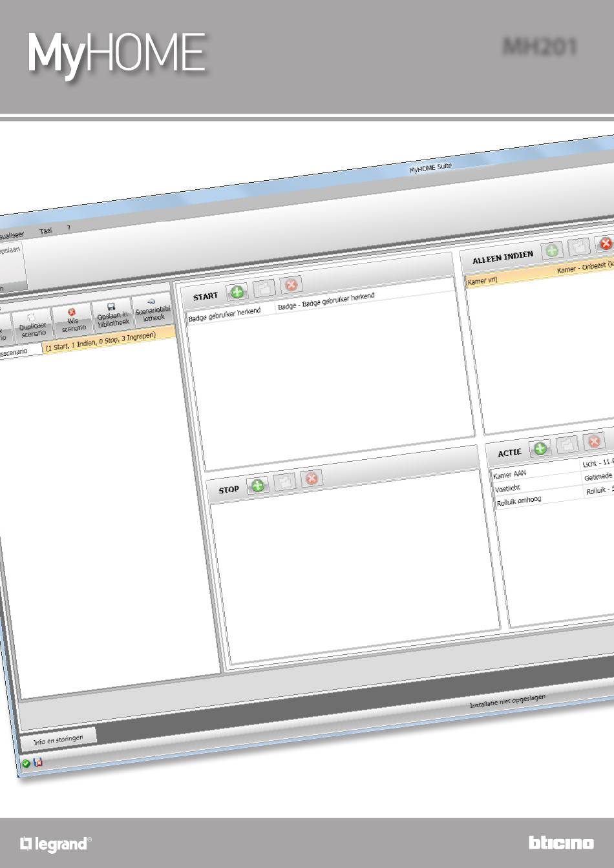The image size is (614, 868).
Task: Add a new START condition
Action: pos(237,293)
